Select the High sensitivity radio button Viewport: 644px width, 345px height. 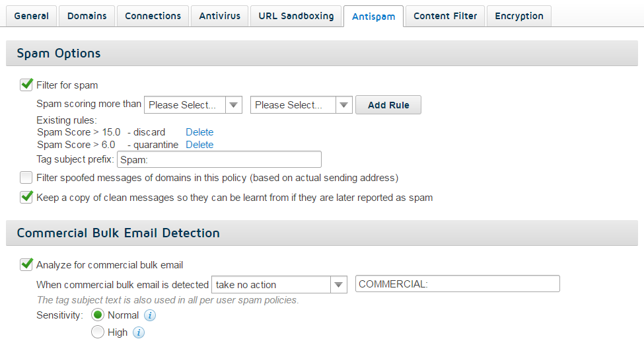[98, 332]
